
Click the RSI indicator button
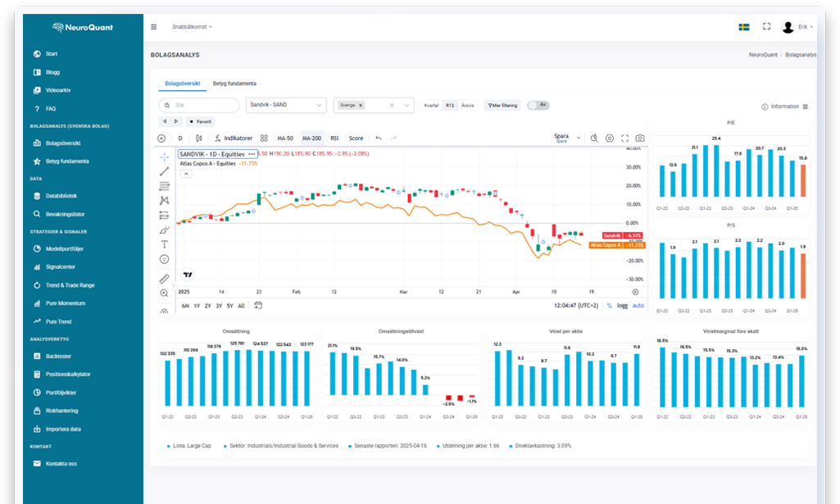tap(334, 138)
